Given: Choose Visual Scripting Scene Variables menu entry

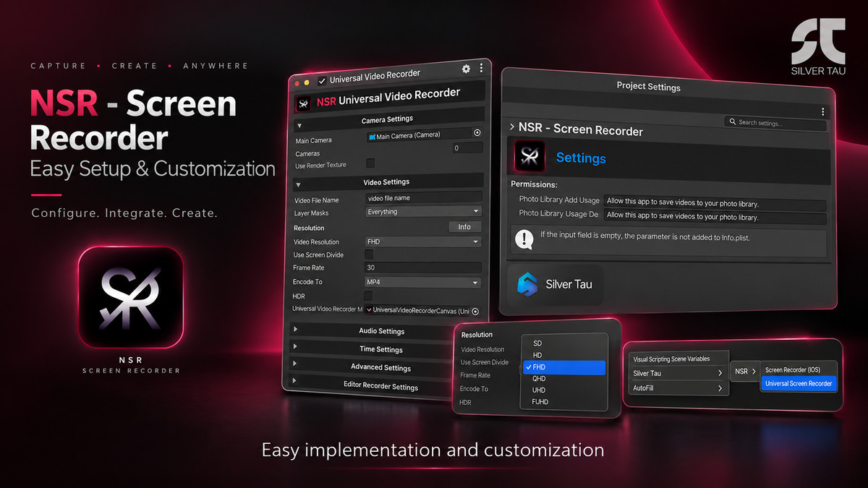Looking at the screenshot, I should [x=677, y=359].
